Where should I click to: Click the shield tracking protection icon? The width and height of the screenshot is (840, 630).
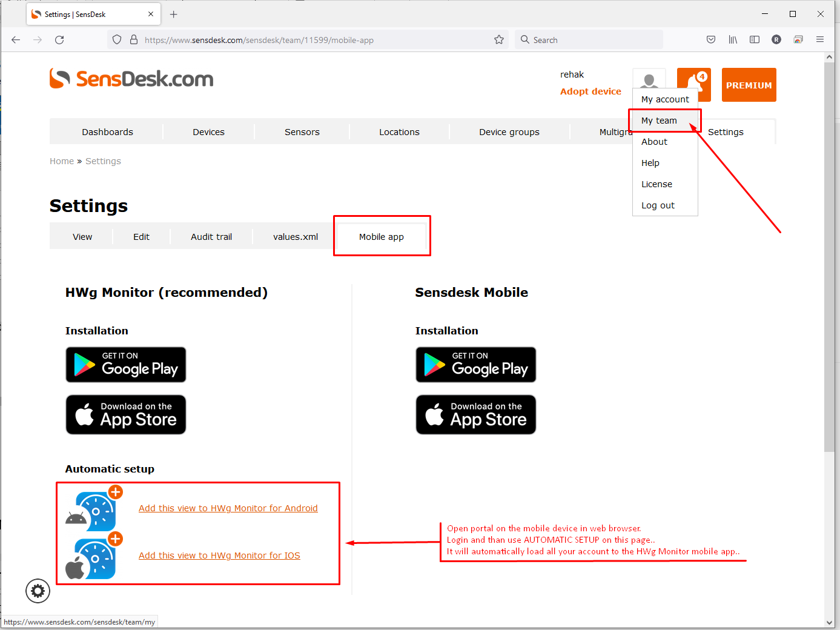coord(117,40)
